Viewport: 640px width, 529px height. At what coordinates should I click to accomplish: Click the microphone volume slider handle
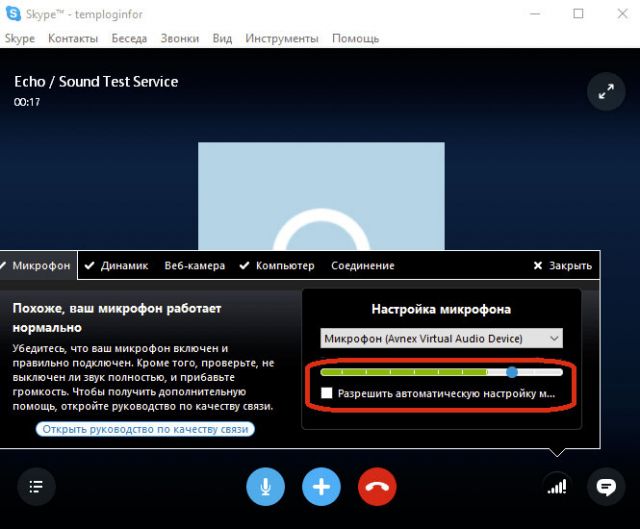512,371
